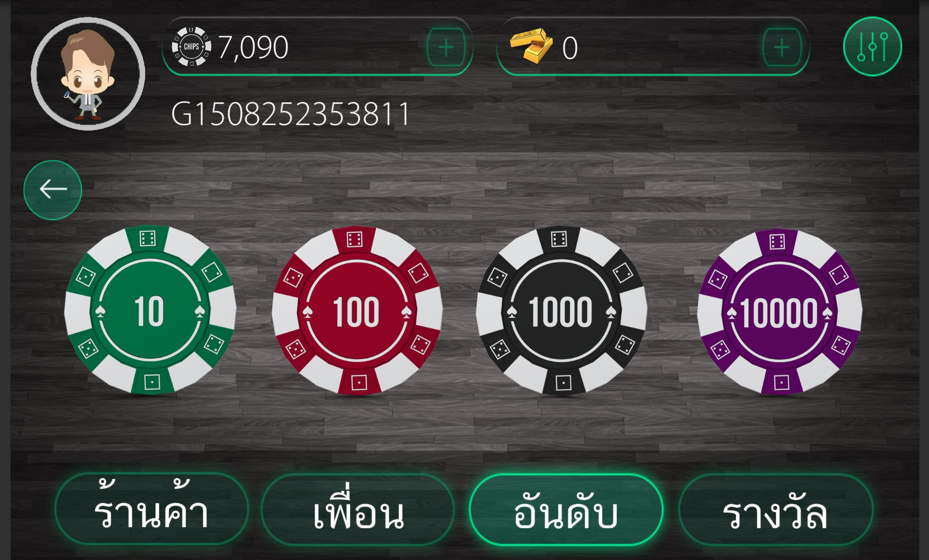The height and width of the screenshot is (560, 929).
Task: Click the 7,090 chips balance
Action: click(x=253, y=47)
